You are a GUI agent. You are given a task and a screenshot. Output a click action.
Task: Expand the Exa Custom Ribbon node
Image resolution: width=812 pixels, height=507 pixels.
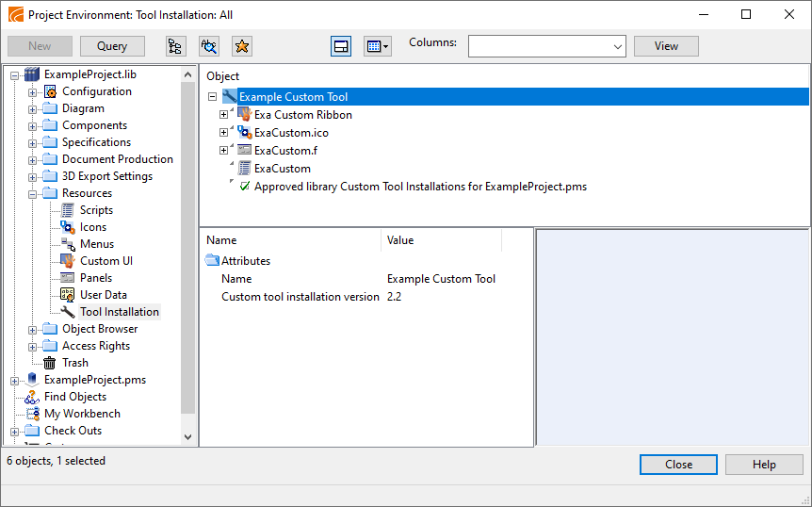click(224, 115)
